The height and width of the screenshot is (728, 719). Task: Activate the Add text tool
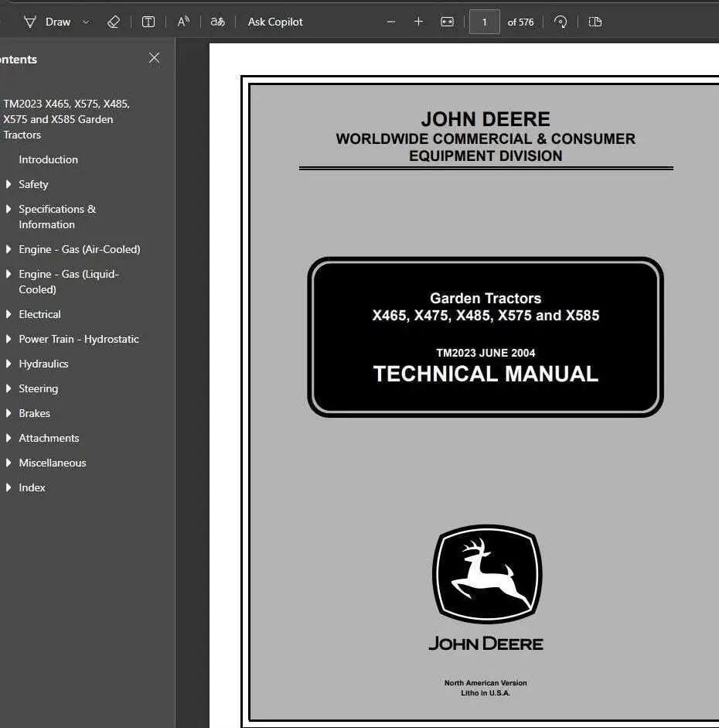(148, 22)
